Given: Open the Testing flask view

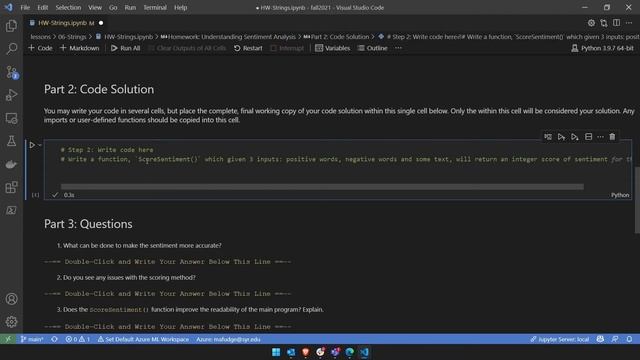Looking at the screenshot, I should click(x=11, y=141).
